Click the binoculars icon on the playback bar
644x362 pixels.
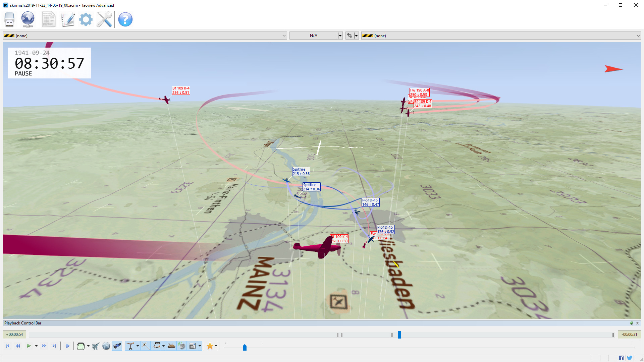117,346
